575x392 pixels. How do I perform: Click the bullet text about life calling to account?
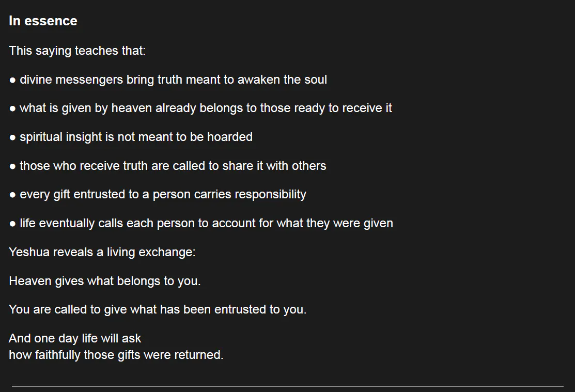206,224
